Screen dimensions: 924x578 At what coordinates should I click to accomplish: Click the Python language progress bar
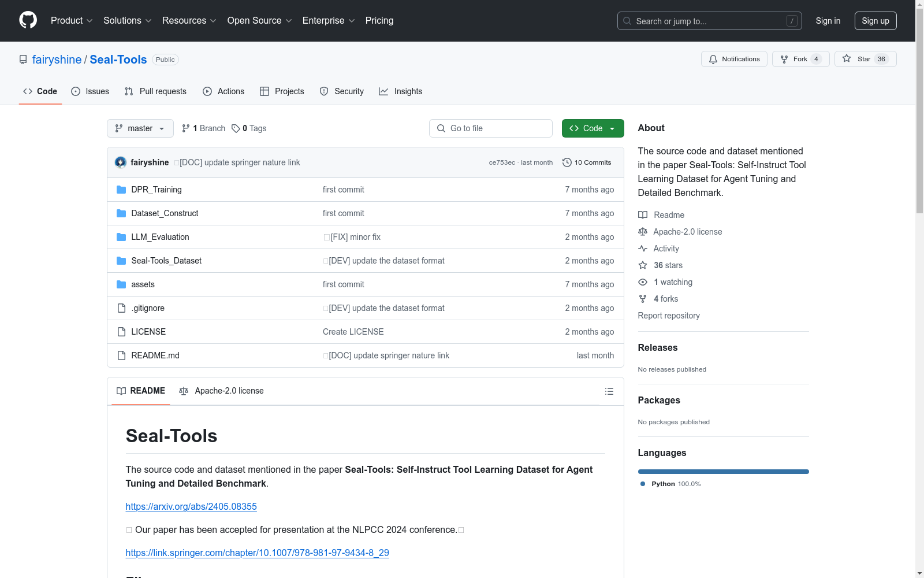pos(724,472)
